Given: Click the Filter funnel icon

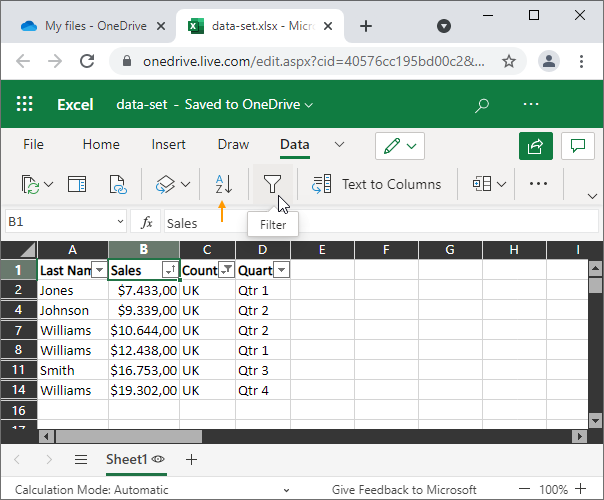Looking at the screenshot, I should point(272,184).
